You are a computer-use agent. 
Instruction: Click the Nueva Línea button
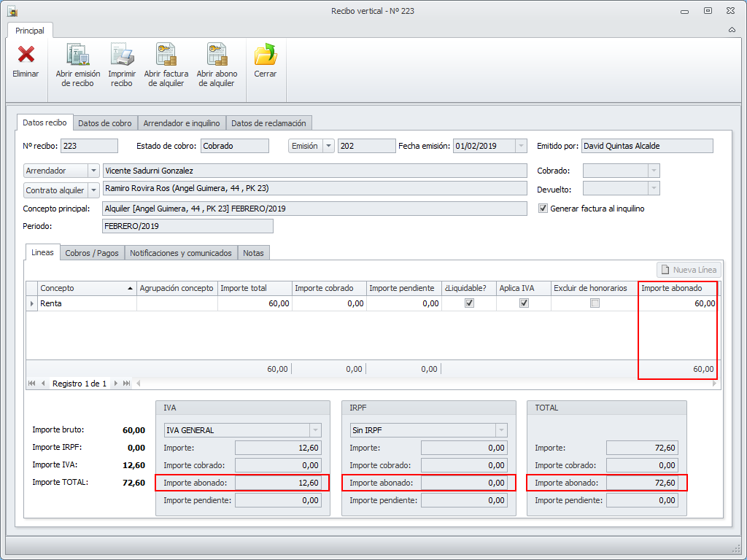click(x=689, y=270)
